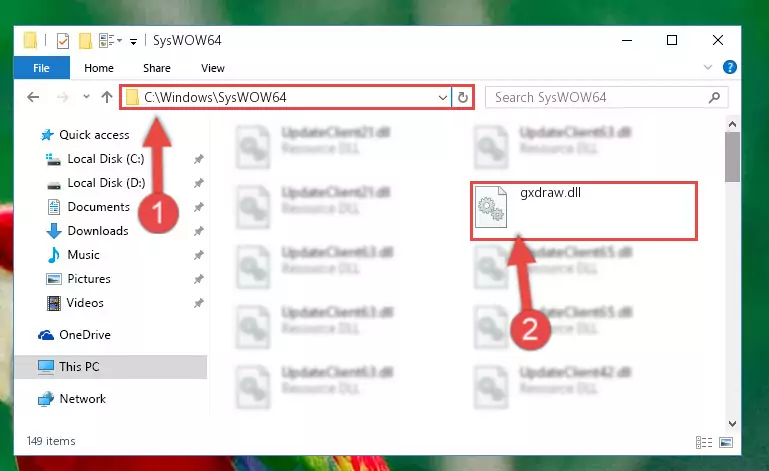Select This PC in navigation pane

pos(110,366)
